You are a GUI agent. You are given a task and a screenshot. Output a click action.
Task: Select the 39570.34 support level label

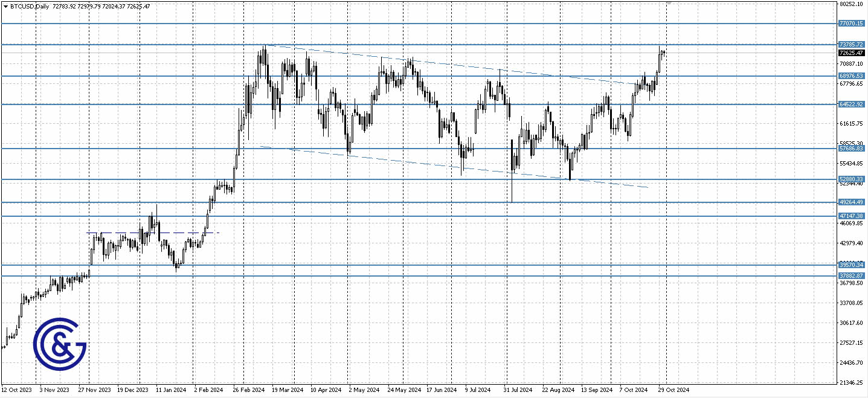pos(851,265)
